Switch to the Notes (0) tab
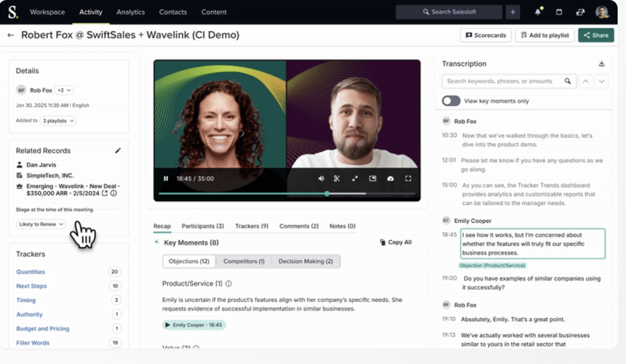This screenshot has width=626, height=364. point(342,226)
